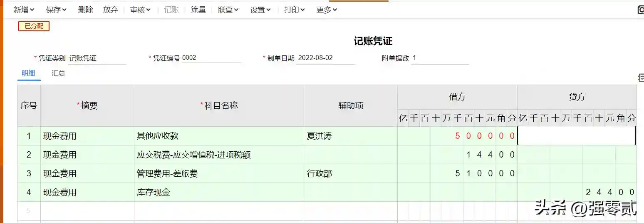Click the 制单日期 field 2022-08-02
The width and height of the screenshot is (644, 223).
pos(325,58)
